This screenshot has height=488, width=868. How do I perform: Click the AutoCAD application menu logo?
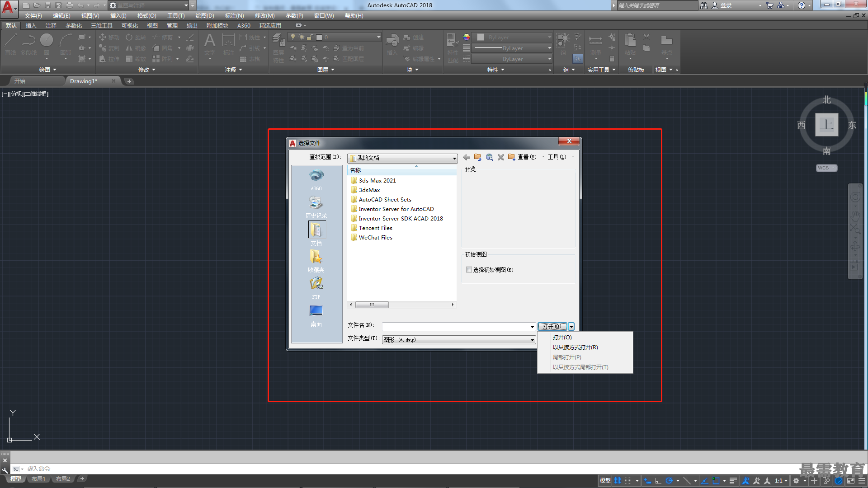(9, 8)
